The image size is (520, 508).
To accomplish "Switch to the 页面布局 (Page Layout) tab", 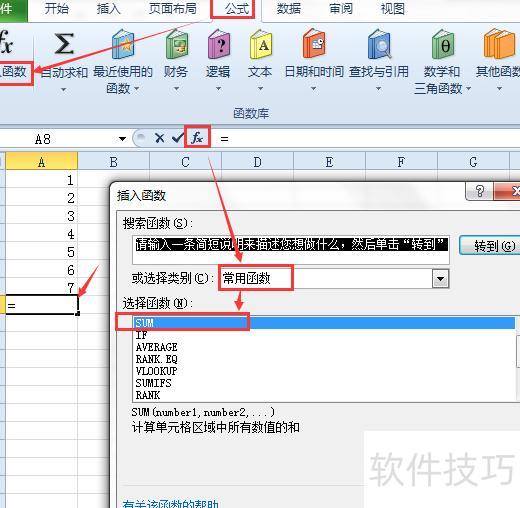I will [173, 9].
